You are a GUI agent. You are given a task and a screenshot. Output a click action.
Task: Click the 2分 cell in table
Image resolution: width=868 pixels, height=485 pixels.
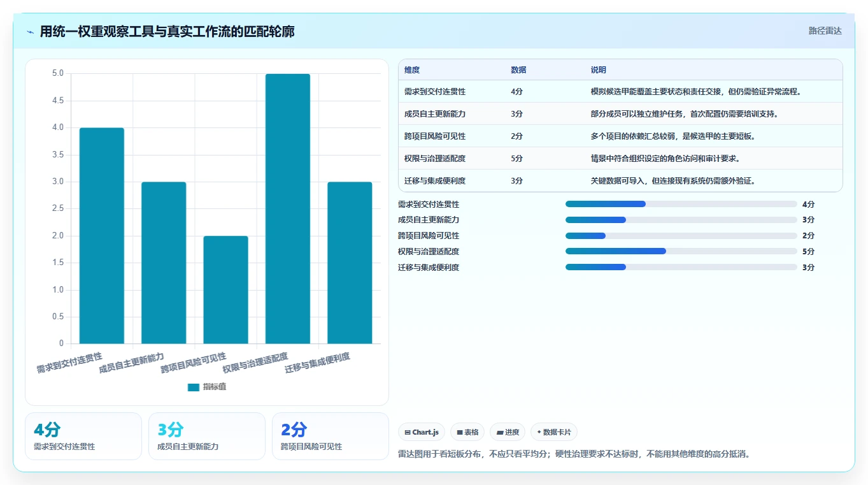point(516,136)
